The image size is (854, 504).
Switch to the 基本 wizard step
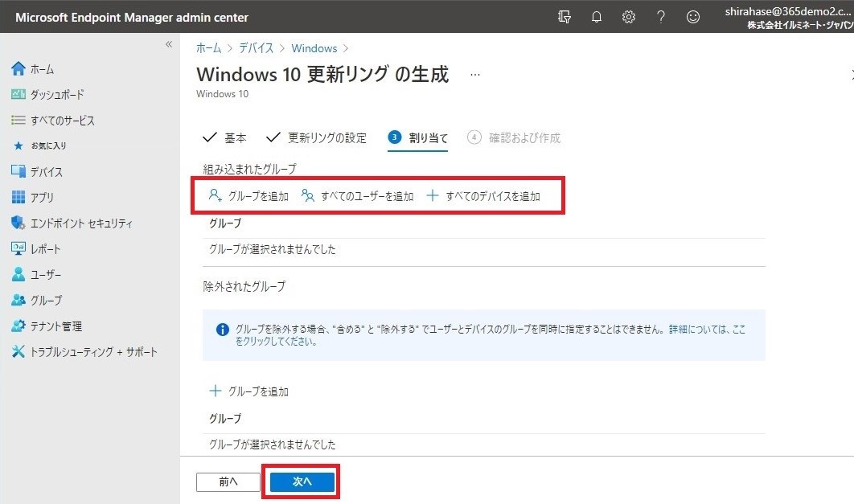point(224,137)
